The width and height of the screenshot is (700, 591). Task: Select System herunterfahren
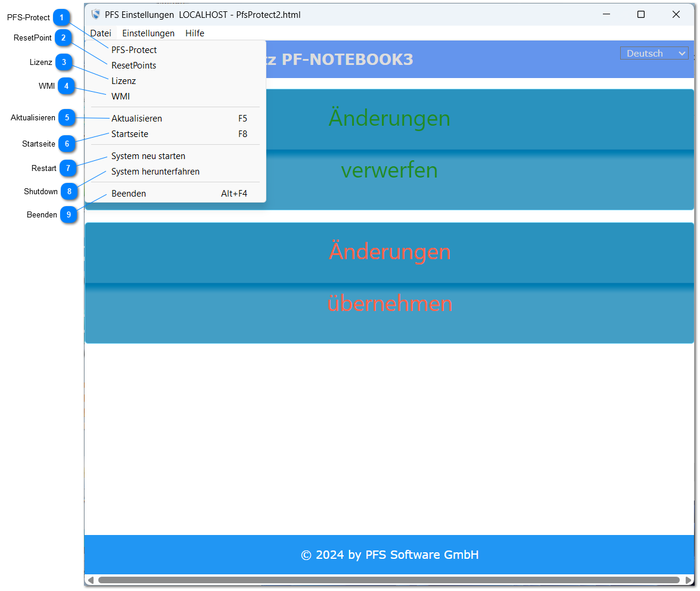coord(155,172)
